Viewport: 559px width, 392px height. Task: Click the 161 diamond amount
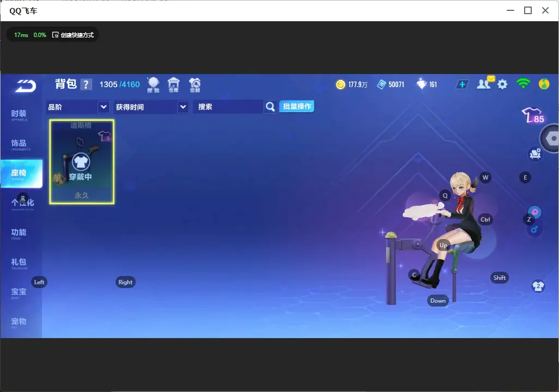tap(433, 84)
